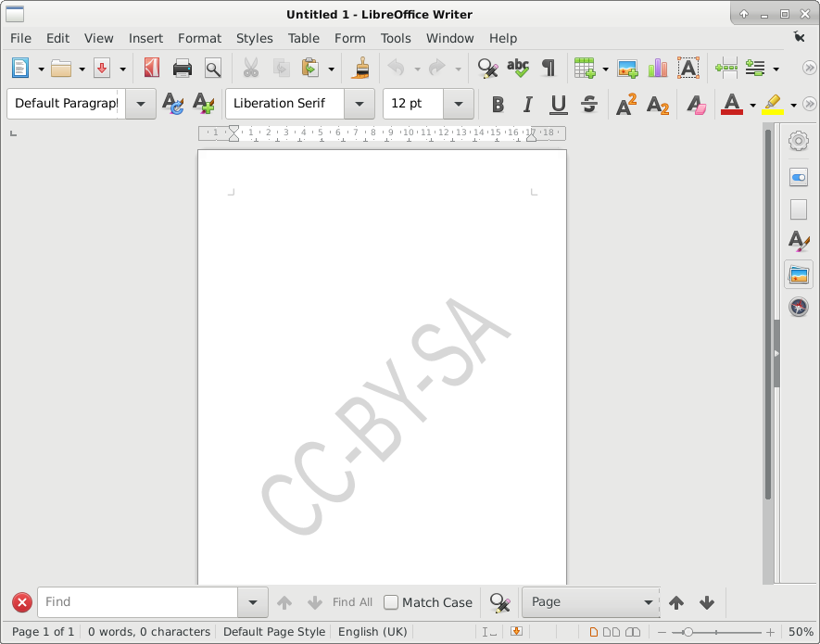Switch to book view in status bar
The width and height of the screenshot is (820, 644).
(633, 632)
